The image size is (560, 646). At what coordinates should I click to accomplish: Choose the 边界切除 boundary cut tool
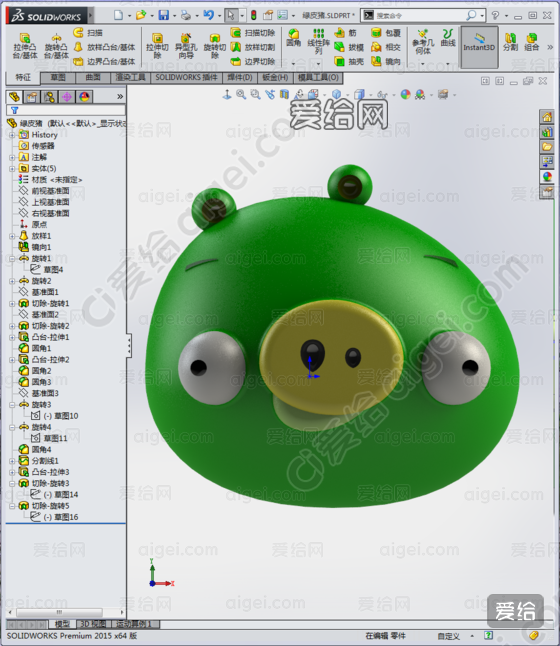[253, 62]
